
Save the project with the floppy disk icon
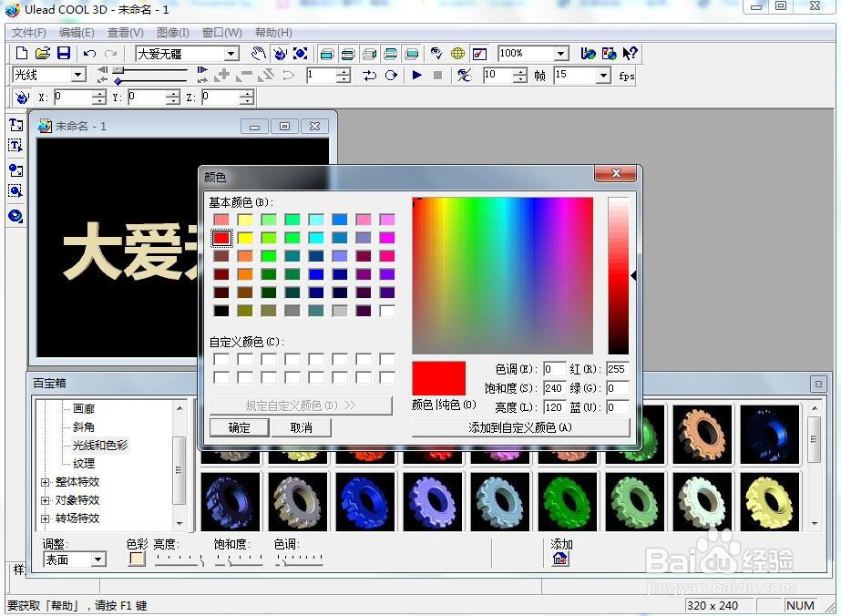64,53
